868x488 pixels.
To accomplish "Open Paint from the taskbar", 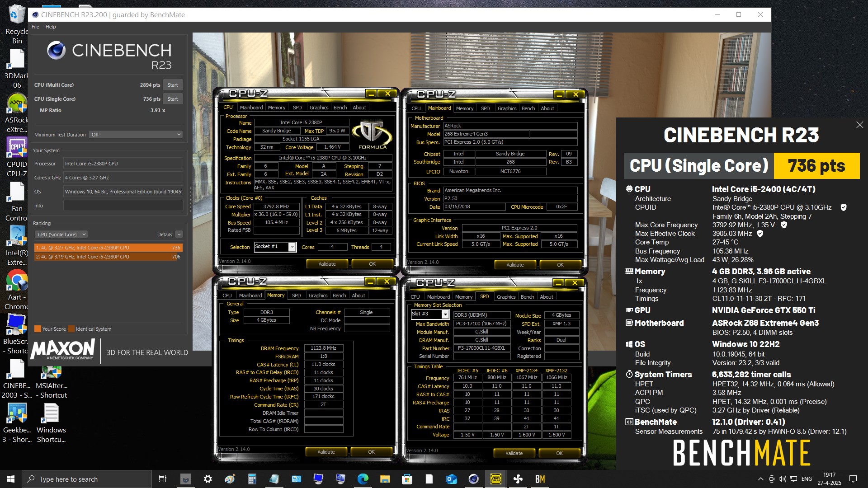I will point(230,479).
